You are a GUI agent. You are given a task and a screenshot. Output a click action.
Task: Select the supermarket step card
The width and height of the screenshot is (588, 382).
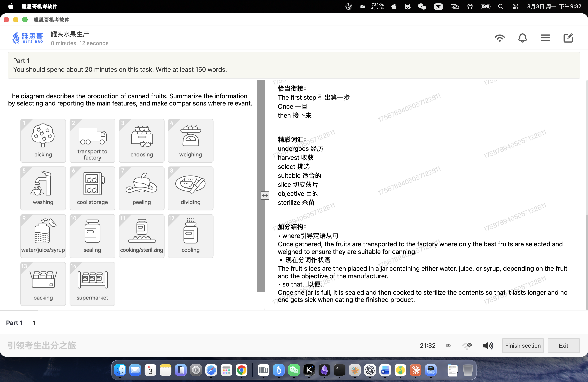tap(92, 284)
